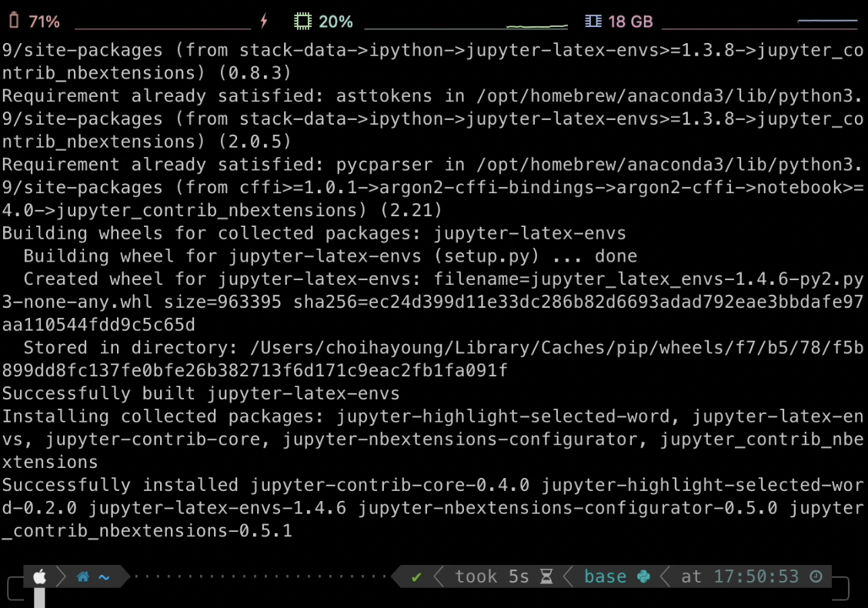Click the hourglass icon after took 5s
The image size is (868, 608).
coord(546,577)
